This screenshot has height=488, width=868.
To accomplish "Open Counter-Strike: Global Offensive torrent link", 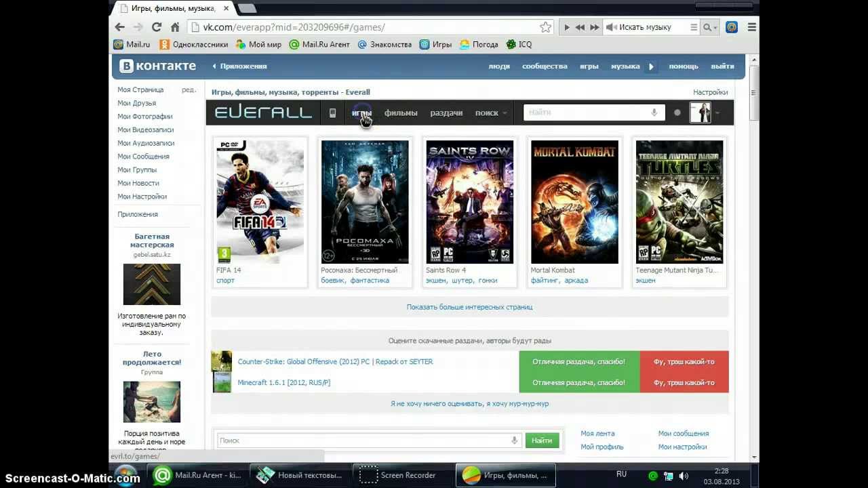I will point(335,362).
